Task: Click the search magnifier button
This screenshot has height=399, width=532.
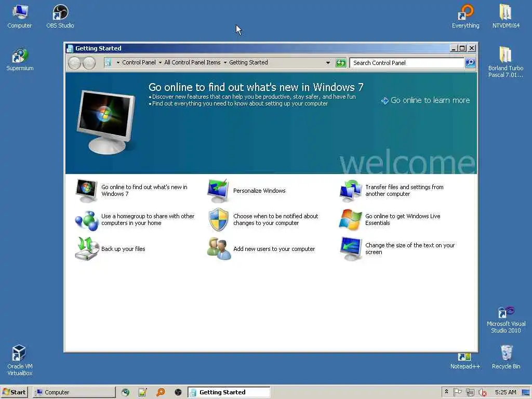Action: (x=470, y=63)
